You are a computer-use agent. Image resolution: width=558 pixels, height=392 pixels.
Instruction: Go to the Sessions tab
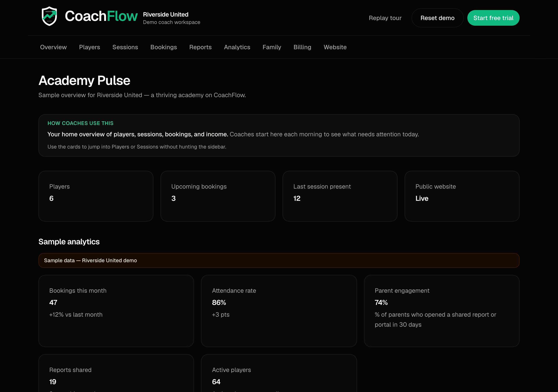click(125, 47)
